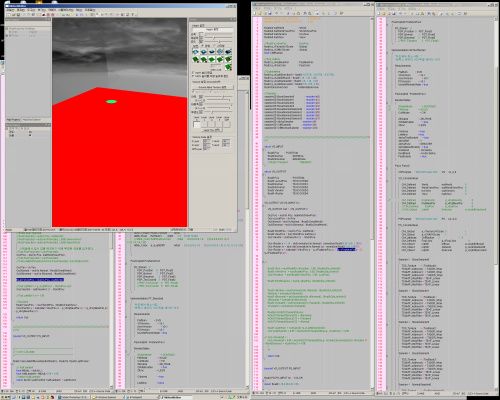
Task: Select the third texture slot
Action: tap(212, 124)
